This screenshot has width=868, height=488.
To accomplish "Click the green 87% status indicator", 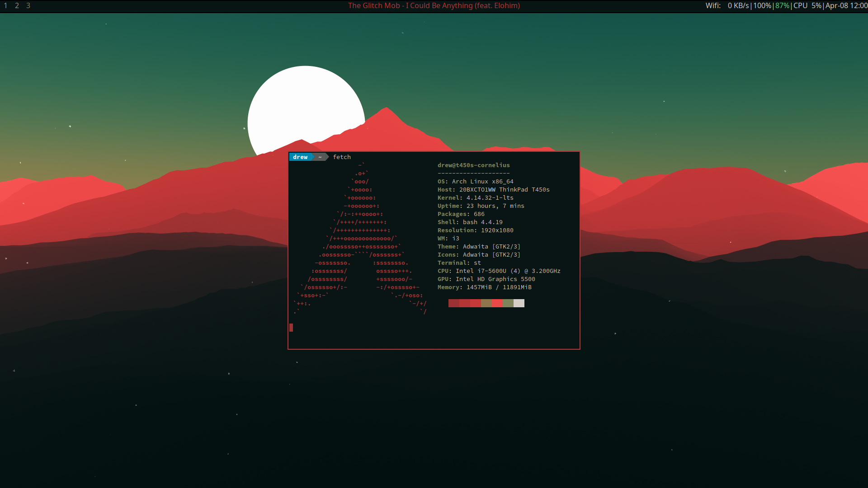I will tap(782, 6).
